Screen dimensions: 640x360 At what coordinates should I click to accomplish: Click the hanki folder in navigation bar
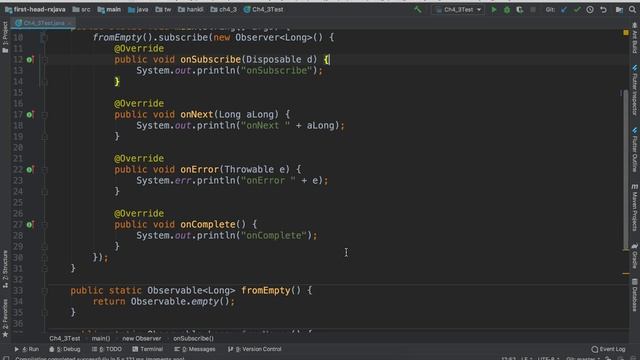click(x=191, y=9)
